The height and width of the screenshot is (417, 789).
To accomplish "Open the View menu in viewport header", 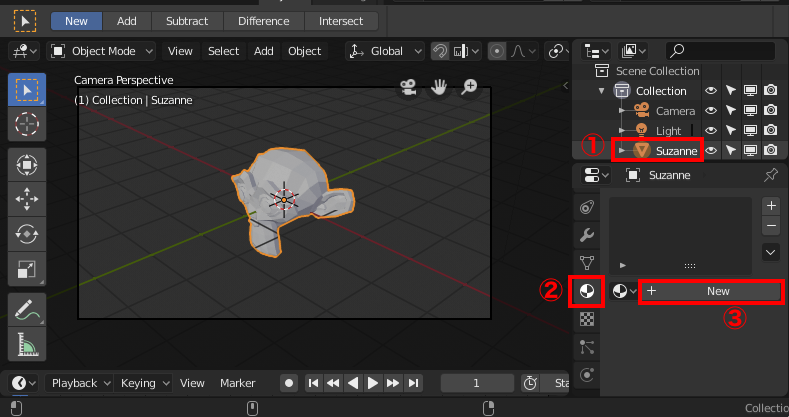I will pos(180,51).
